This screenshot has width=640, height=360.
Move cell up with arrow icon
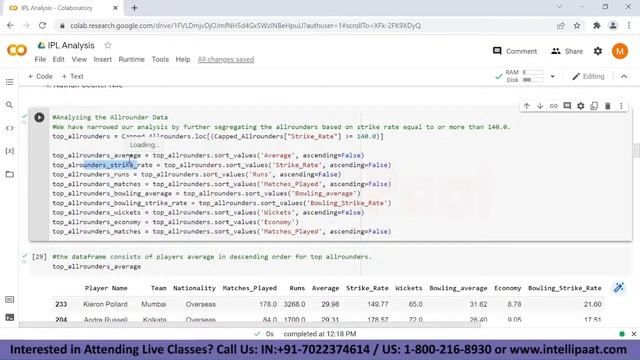pyautogui.click(x=527, y=106)
